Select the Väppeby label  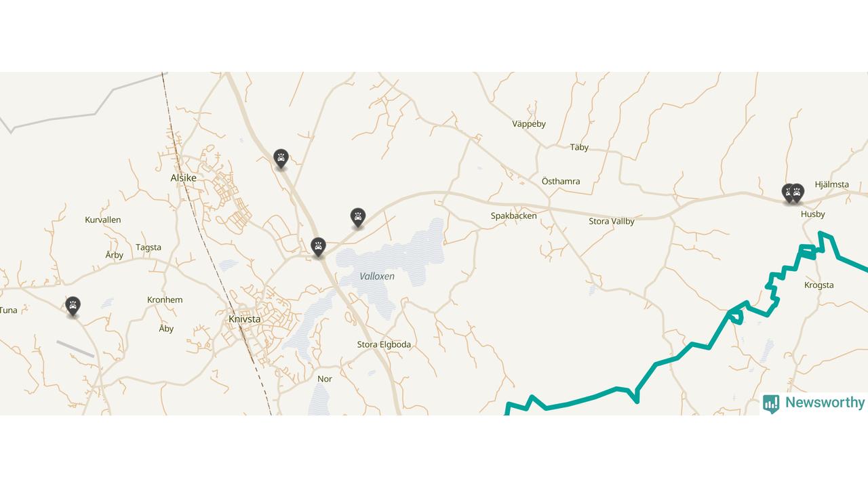click(x=529, y=124)
